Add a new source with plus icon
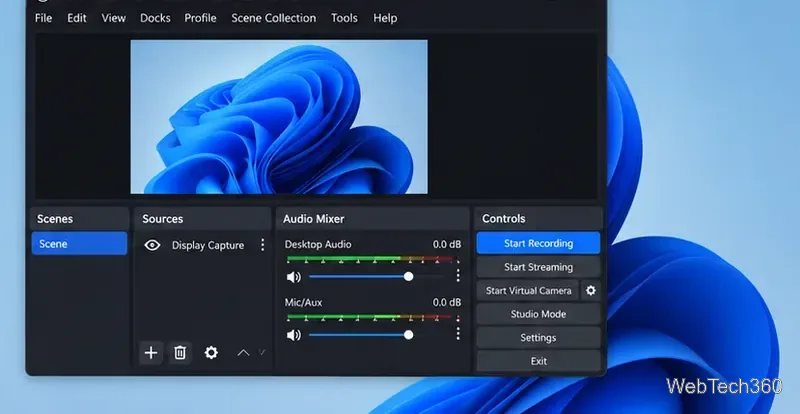Viewport: 800px width, 414px height. pyautogui.click(x=151, y=353)
